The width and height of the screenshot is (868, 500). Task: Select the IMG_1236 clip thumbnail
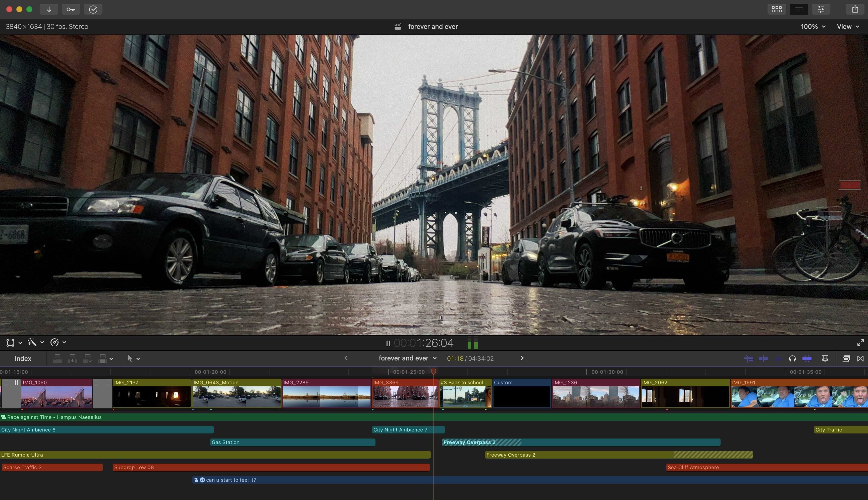point(595,397)
